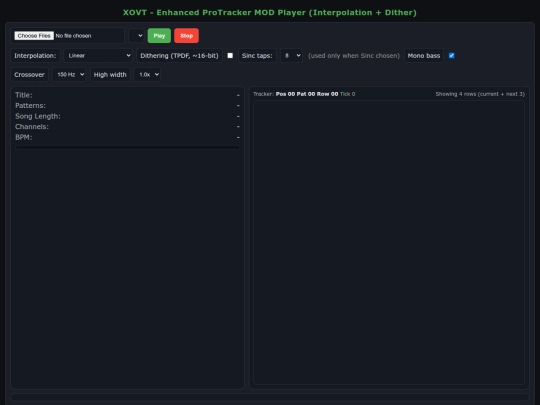
Task: Start playback with the green Play button
Action: pyautogui.click(x=159, y=36)
